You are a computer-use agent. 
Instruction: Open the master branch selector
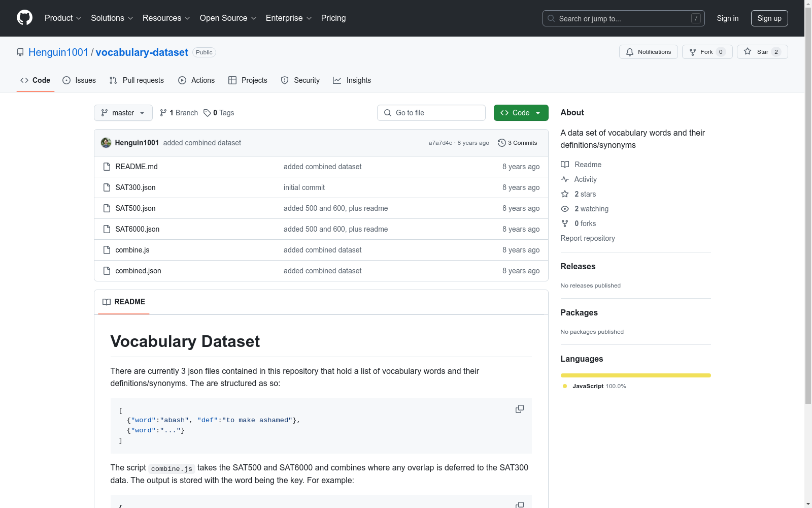(123, 113)
